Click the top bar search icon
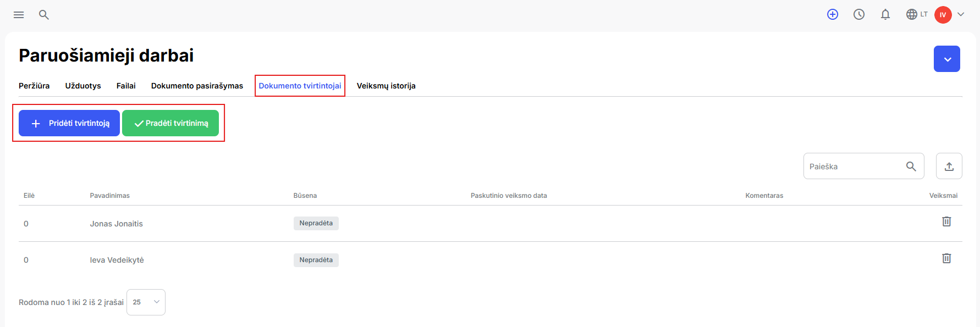Image resolution: width=980 pixels, height=327 pixels. [x=44, y=15]
